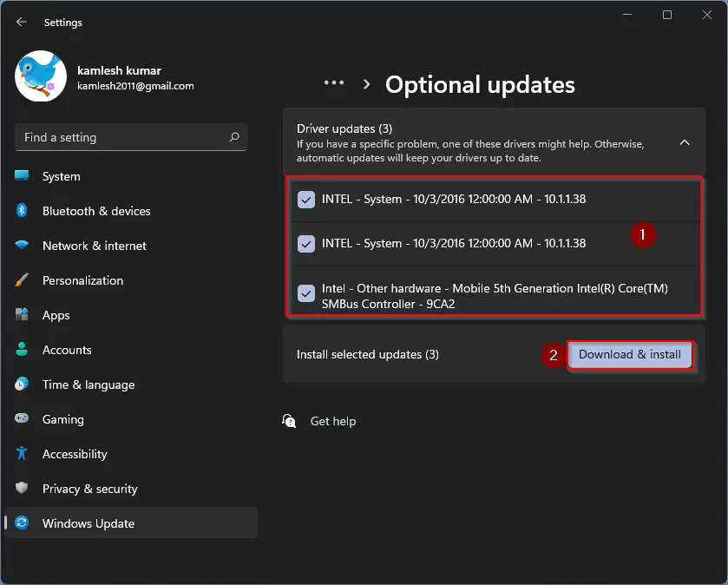Click the search magnifier icon
The height and width of the screenshot is (585, 728).
point(234,137)
